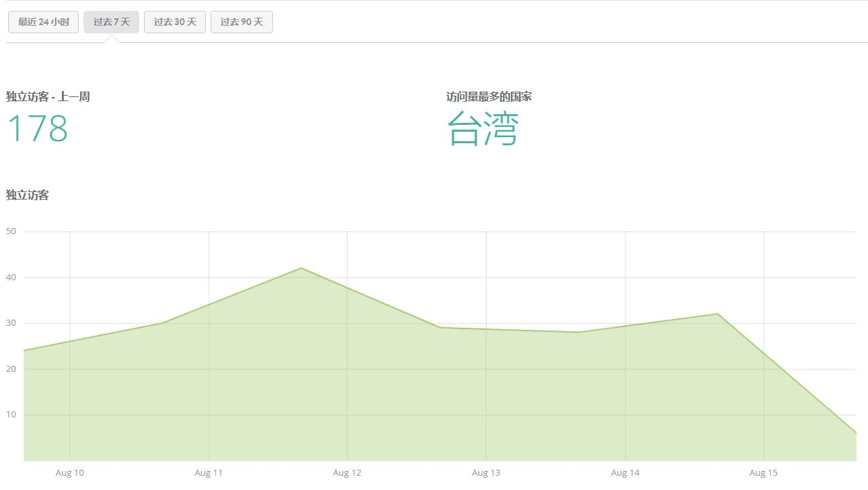Select the Aug 14 date label

pos(625,473)
